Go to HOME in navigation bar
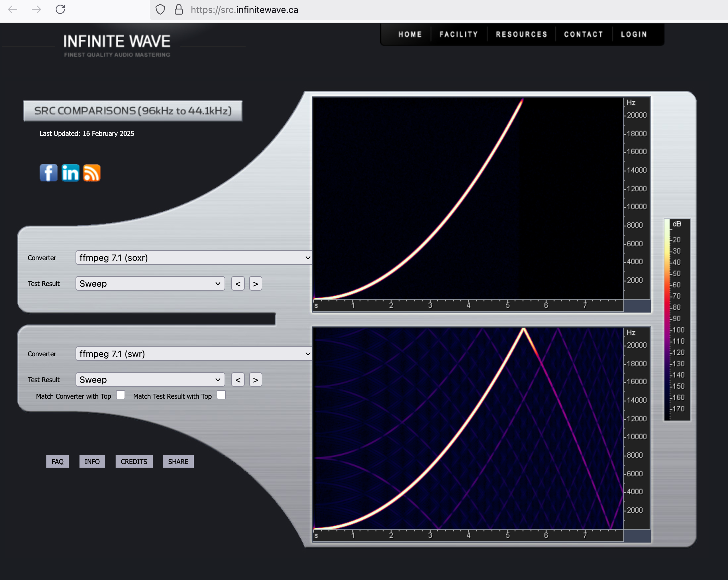This screenshot has height=580, width=728. point(410,34)
